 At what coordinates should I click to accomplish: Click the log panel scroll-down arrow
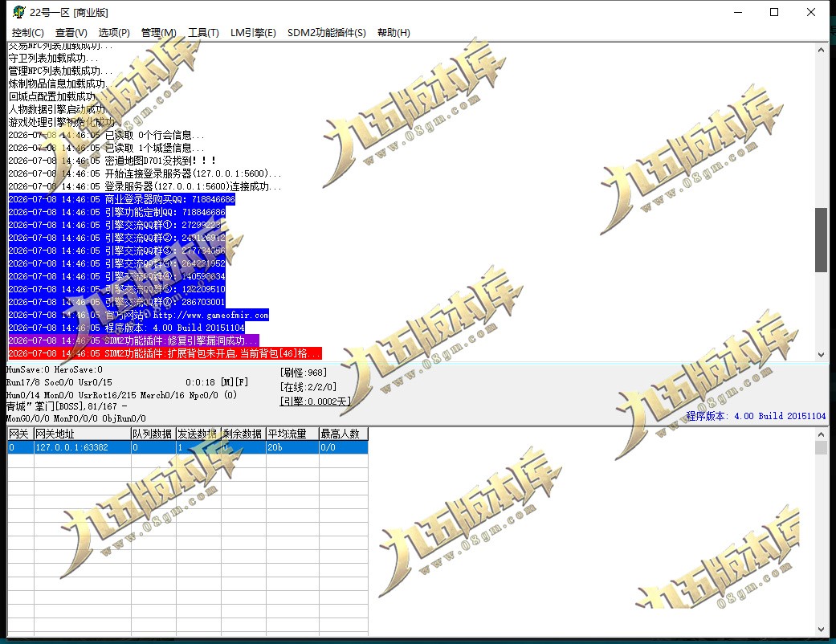(x=821, y=354)
